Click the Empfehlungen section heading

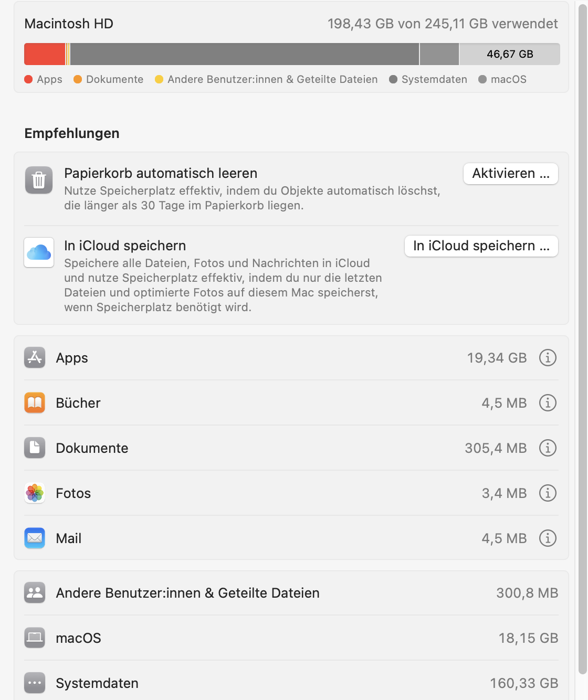tap(72, 133)
